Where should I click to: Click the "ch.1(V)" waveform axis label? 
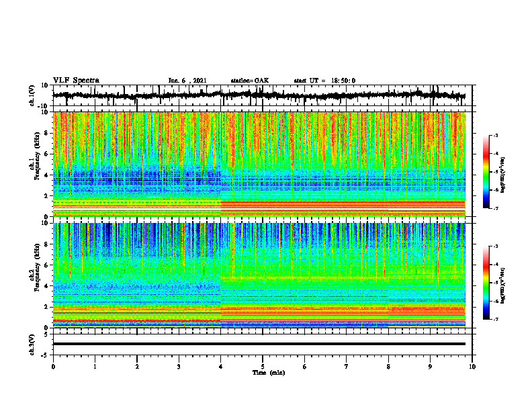pyautogui.click(x=32, y=95)
